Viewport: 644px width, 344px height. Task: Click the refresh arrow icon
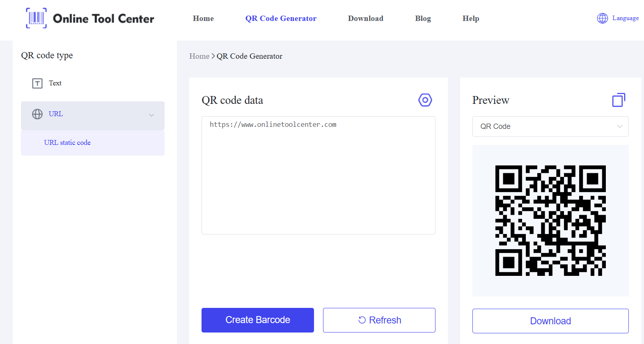[x=362, y=320]
